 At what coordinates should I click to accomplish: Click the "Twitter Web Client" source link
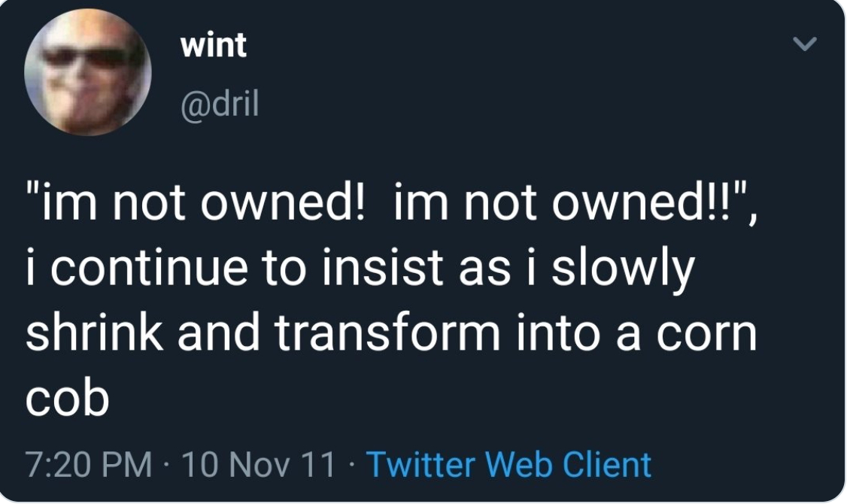click(x=509, y=464)
